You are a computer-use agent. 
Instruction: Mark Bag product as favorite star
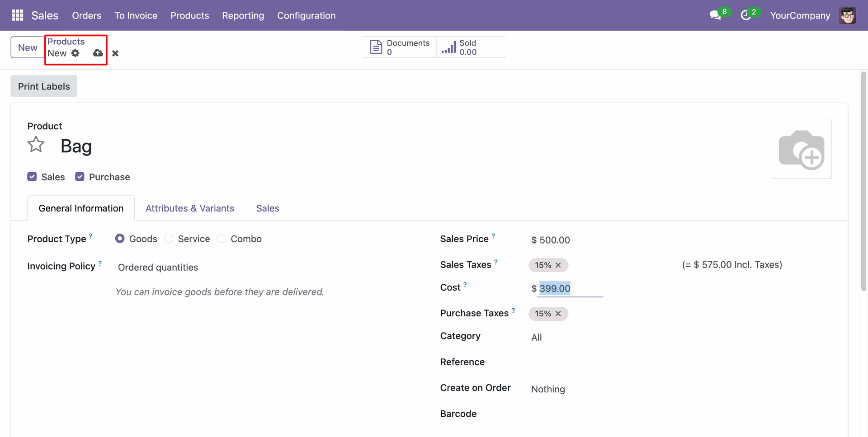click(x=36, y=145)
